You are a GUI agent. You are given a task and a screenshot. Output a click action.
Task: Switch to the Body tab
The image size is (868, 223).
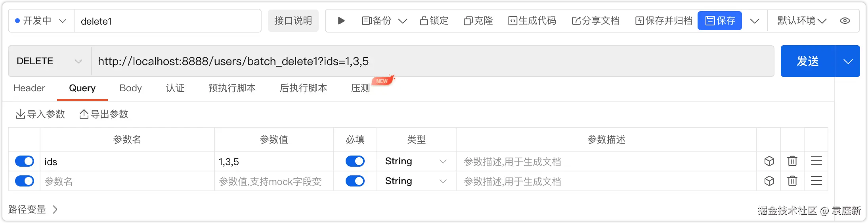[x=130, y=88]
